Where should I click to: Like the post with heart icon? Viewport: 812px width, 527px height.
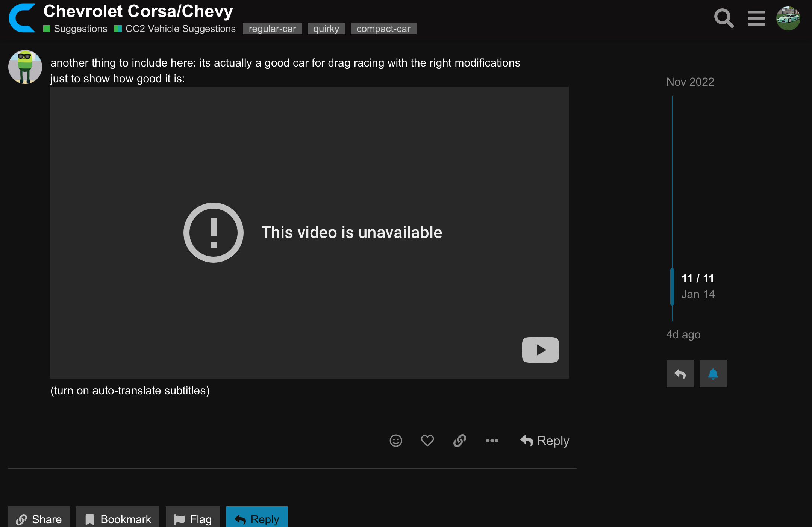click(427, 441)
